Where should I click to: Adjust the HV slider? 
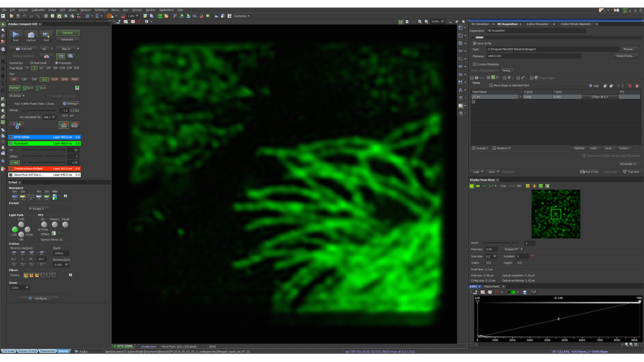tap(44, 150)
